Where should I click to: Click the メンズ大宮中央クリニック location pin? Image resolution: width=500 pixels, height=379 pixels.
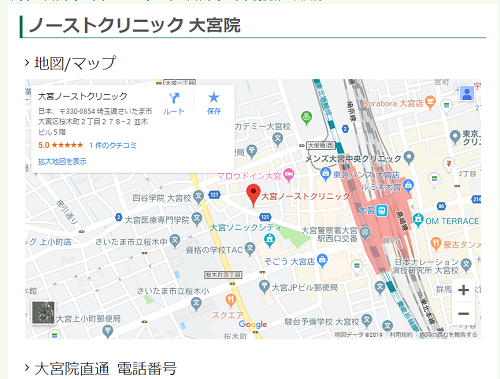409,157
